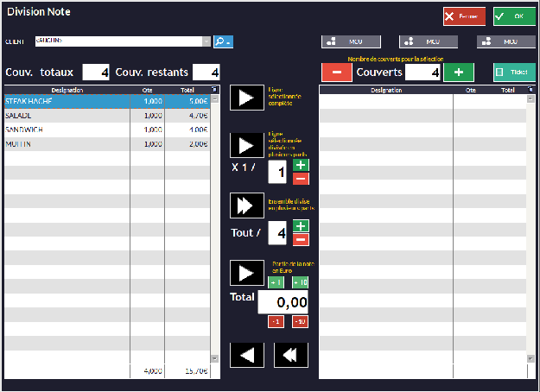
Task: Click the split selected line into parts arrow
Action: tap(246, 144)
